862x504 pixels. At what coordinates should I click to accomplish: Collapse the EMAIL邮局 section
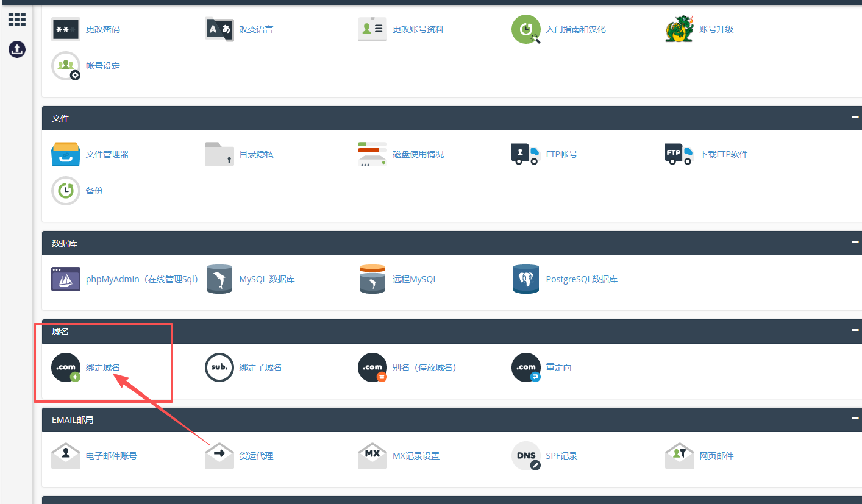855,419
